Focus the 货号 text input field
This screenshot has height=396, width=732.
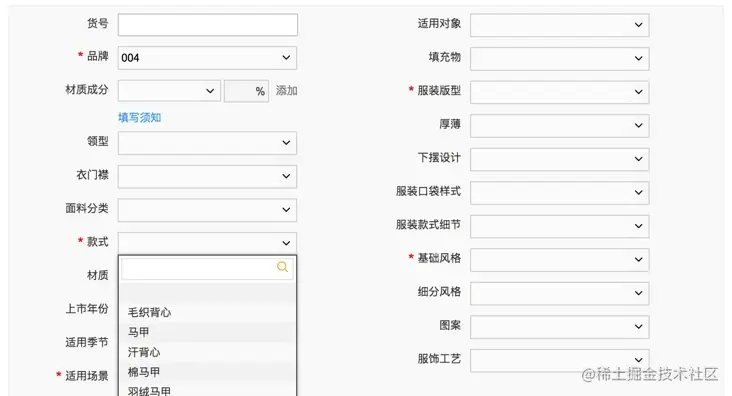[207, 25]
